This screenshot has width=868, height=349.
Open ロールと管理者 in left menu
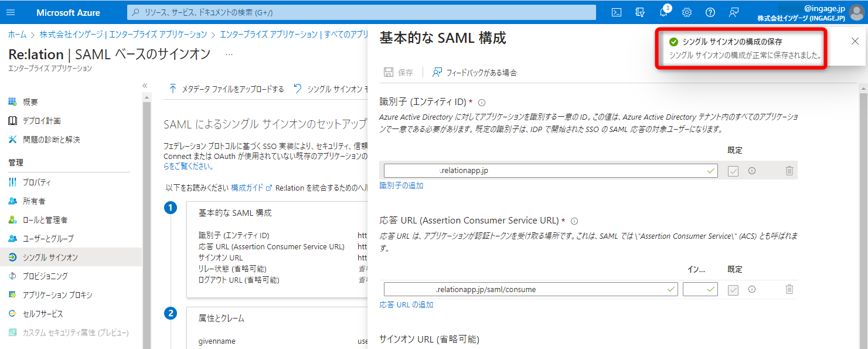71,220
